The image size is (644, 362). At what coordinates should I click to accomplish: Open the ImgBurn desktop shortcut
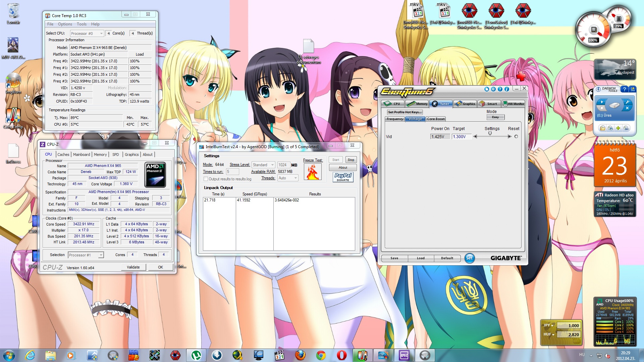(x=13, y=83)
